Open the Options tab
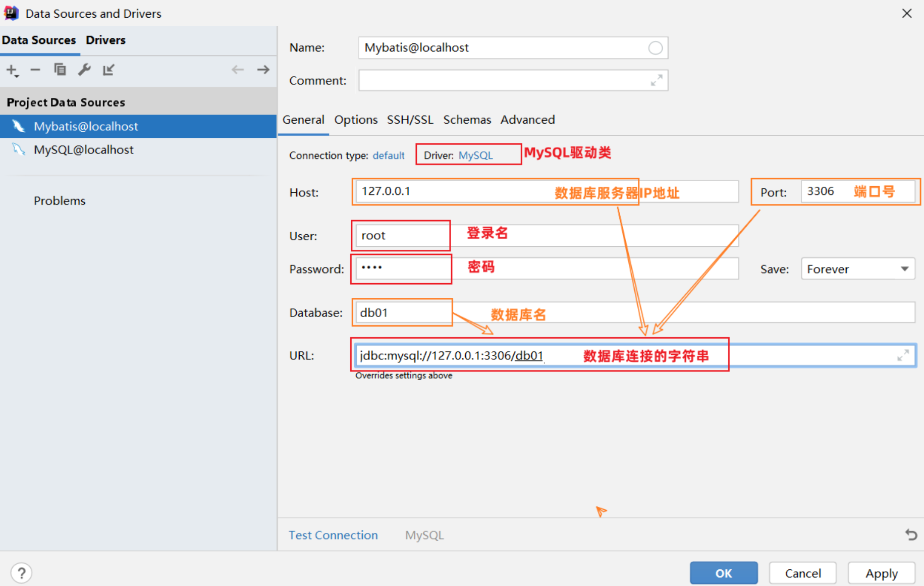 (356, 120)
